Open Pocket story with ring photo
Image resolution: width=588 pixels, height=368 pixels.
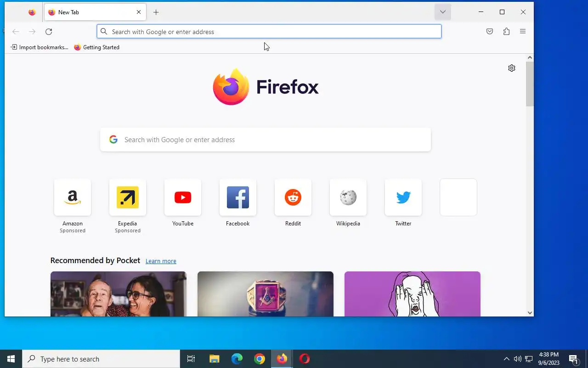[266, 294]
